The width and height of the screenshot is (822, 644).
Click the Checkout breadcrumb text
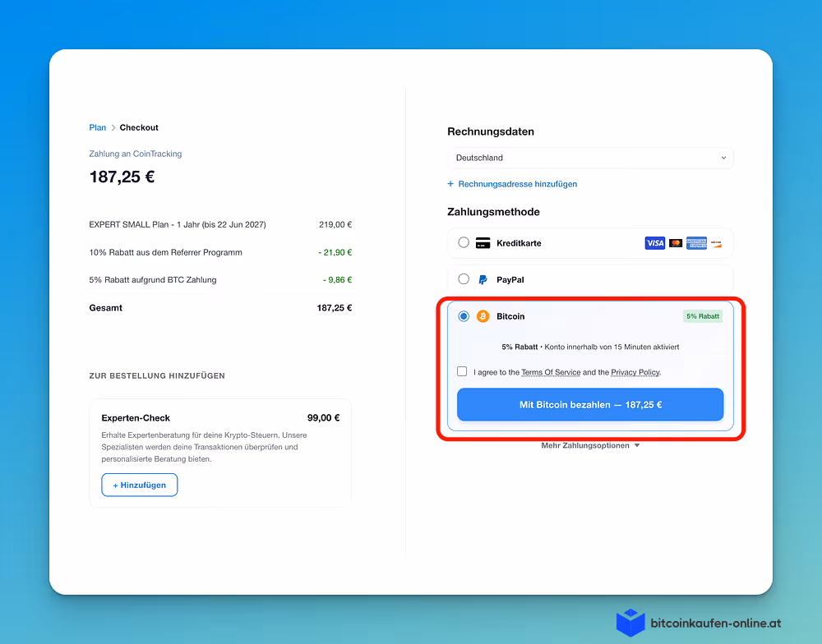pyautogui.click(x=139, y=127)
